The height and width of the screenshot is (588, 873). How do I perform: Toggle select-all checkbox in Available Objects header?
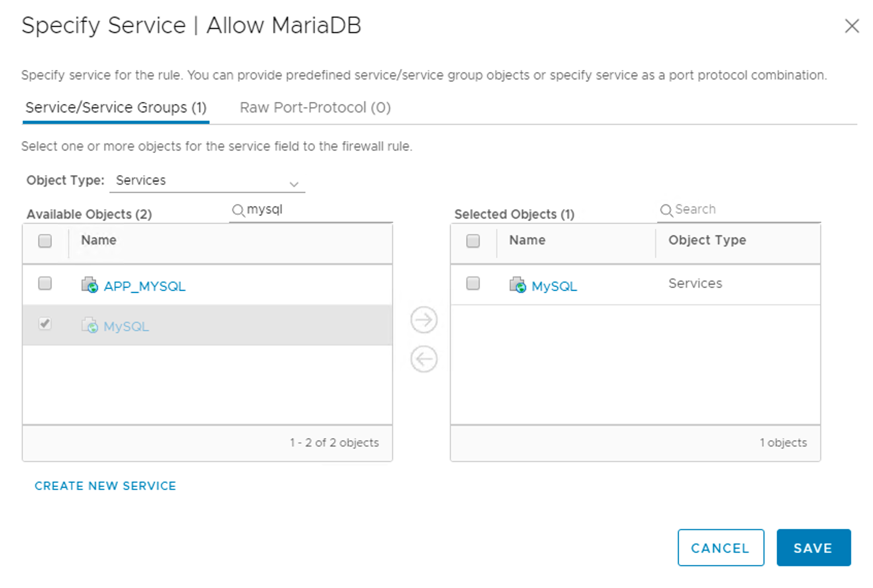[x=45, y=241]
